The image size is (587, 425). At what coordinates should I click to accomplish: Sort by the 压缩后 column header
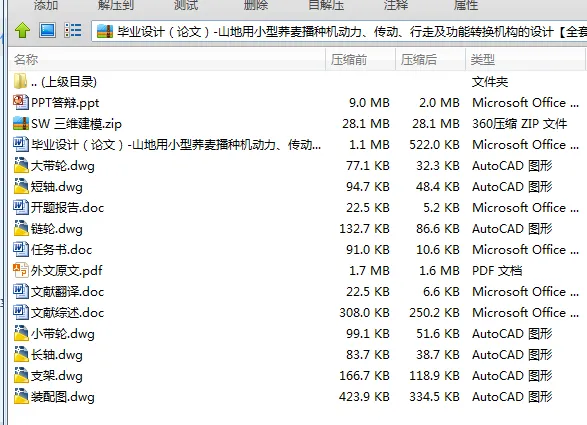[430, 60]
